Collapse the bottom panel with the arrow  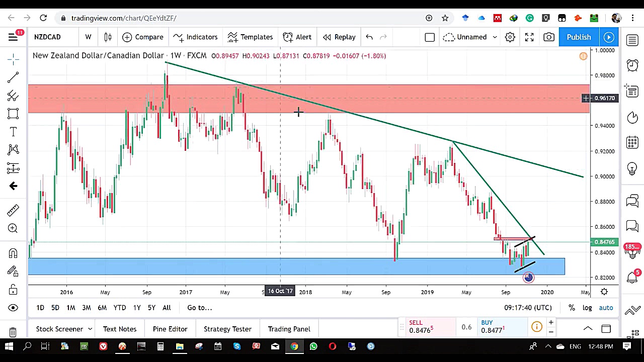click(x=588, y=329)
